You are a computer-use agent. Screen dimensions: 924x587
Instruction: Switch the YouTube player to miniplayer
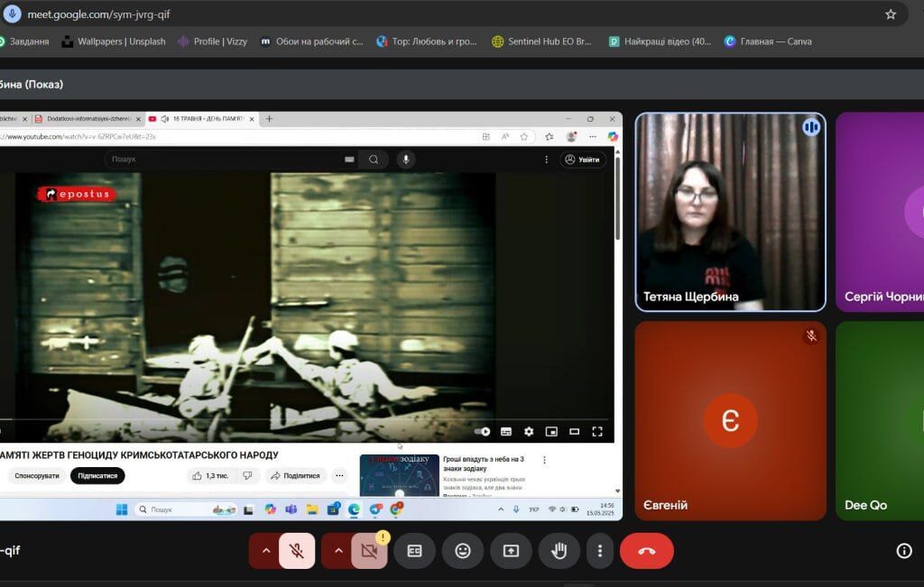[x=551, y=432]
